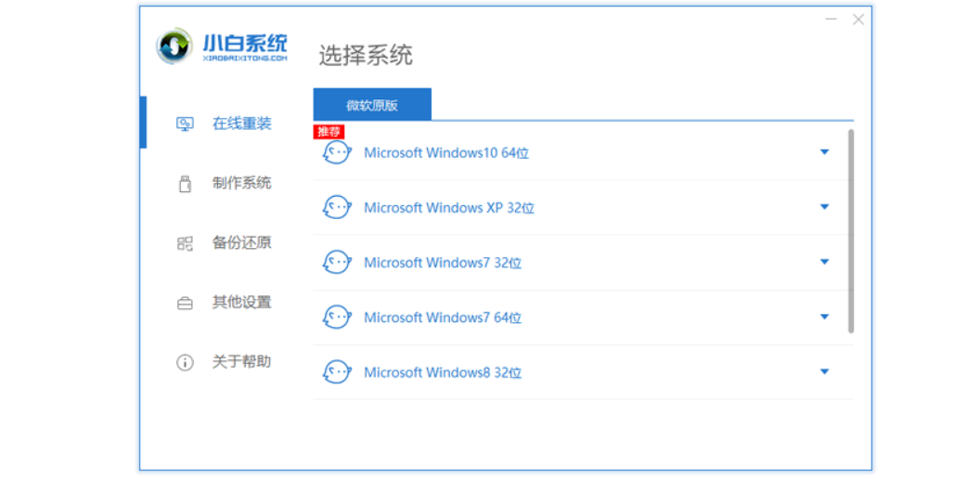Screen dimensions: 980x480
Task: Select Microsoft Windows7 32位 text
Action: pos(442,263)
